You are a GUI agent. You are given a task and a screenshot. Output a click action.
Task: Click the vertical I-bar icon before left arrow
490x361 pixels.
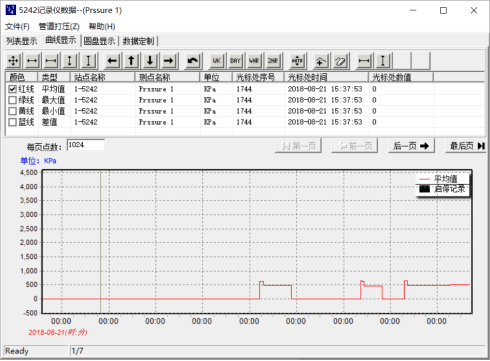pyautogui.click(x=88, y=61)
